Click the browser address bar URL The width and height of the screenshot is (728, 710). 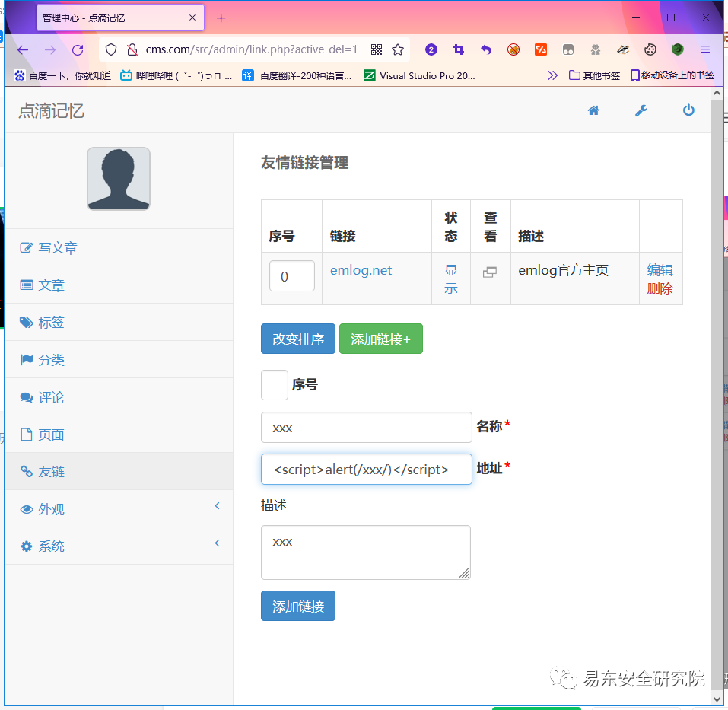point(251,49)
